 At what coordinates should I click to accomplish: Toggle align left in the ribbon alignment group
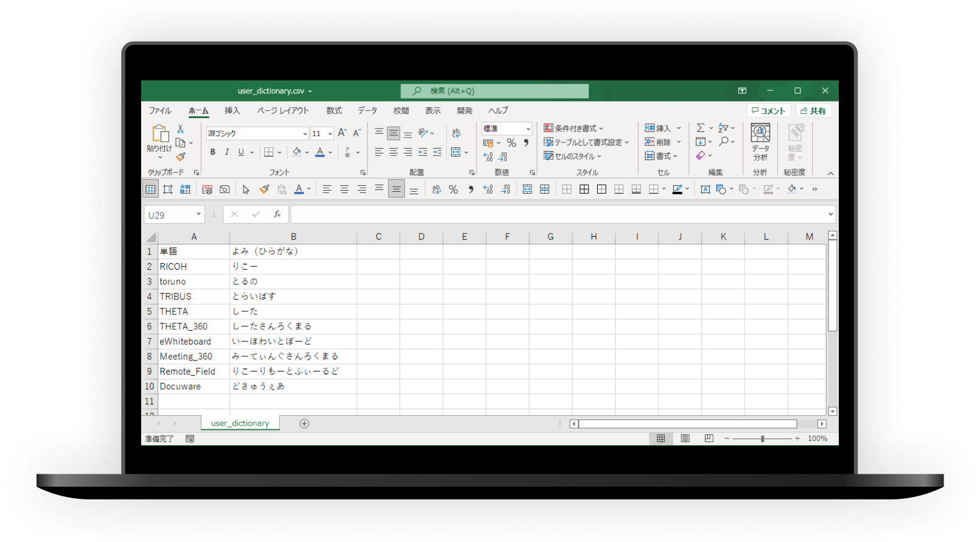[x=379, y=152]
